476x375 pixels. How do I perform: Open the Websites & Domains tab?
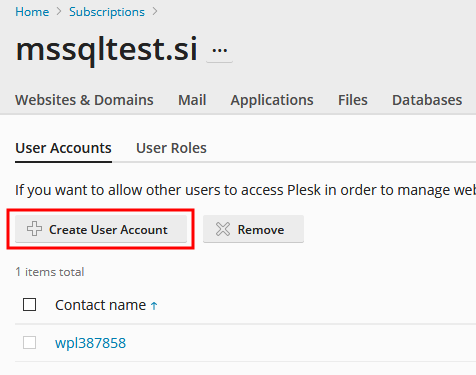84,100
